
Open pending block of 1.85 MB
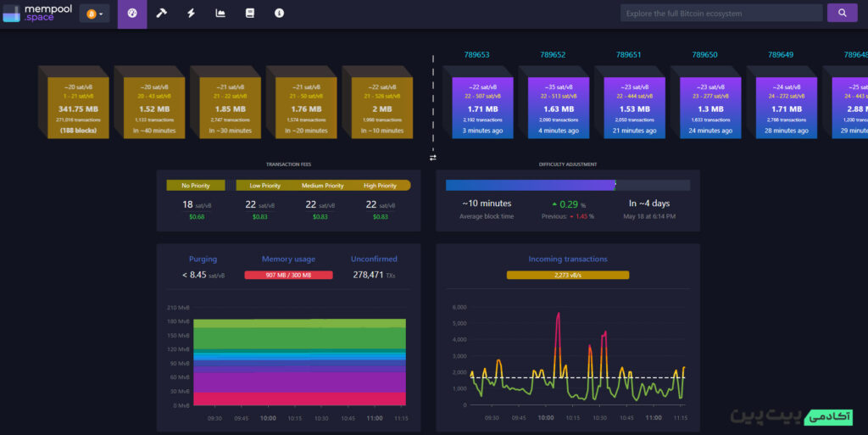pos(231,108)
